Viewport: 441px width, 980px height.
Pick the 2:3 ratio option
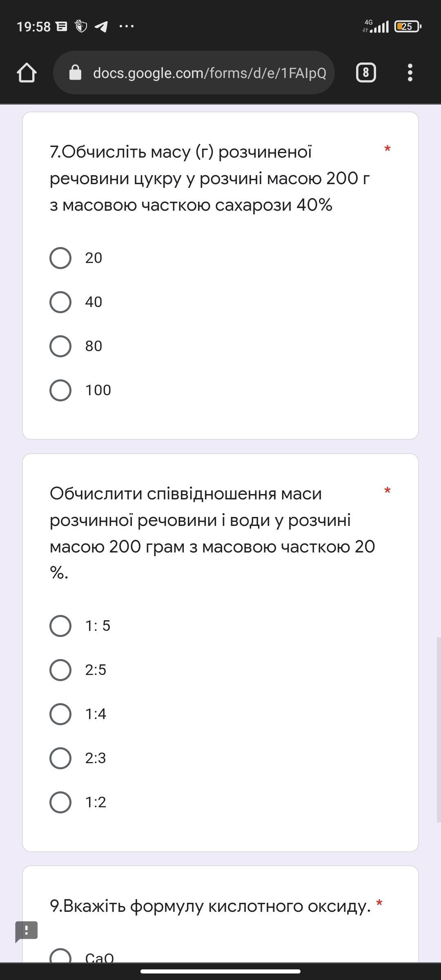[x=60, y=758]
